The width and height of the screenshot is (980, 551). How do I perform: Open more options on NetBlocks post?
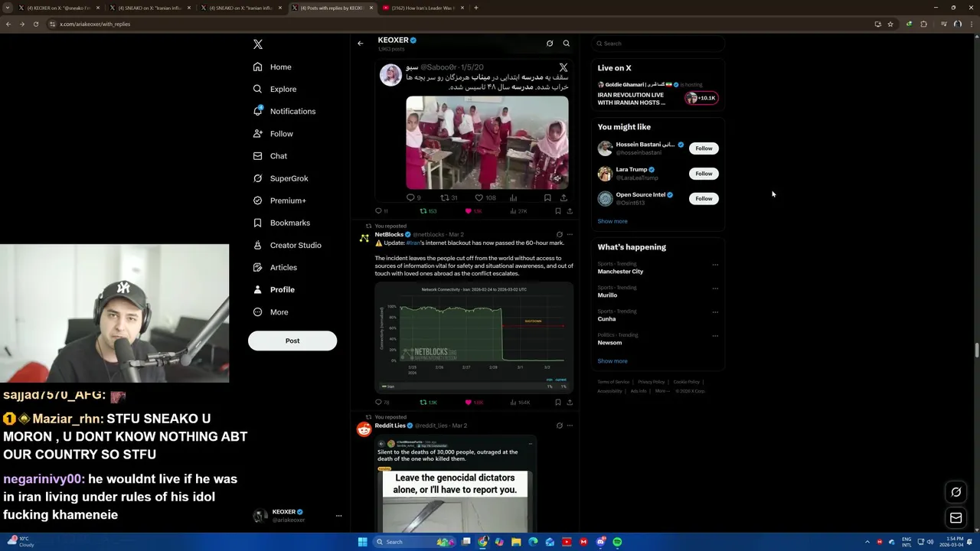pyautogui.click(x=570, y=234)
